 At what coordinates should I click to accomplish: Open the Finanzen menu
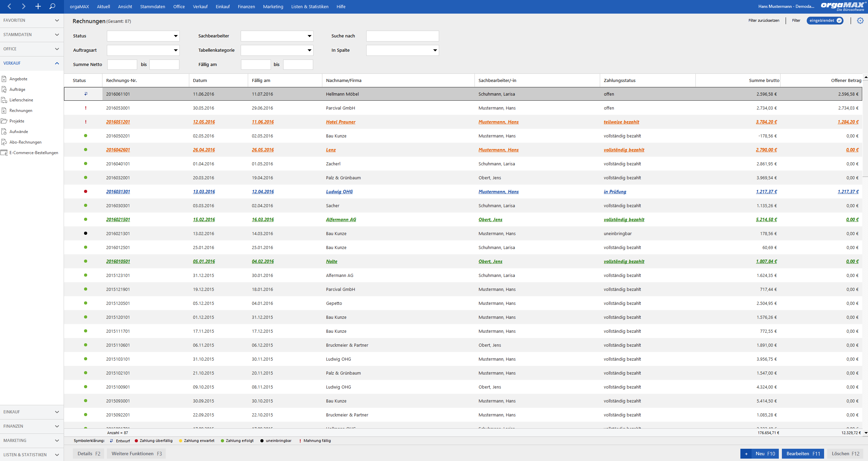(x=246, y=6)
